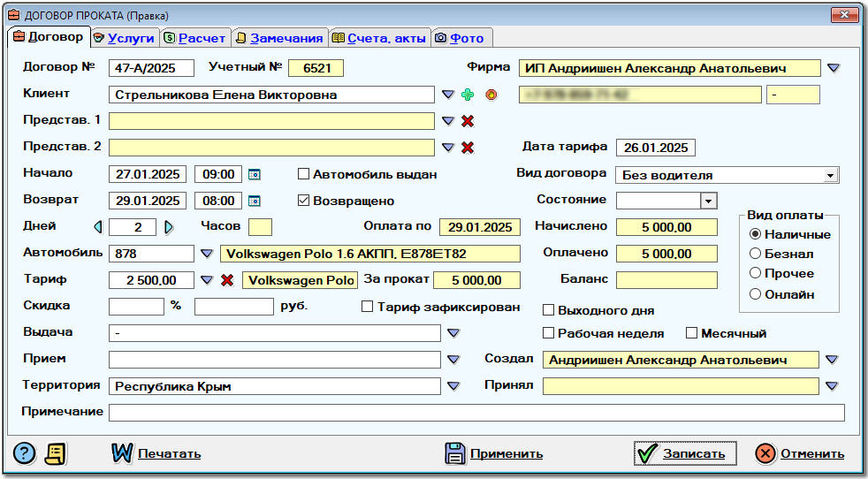
Task: Click the yellow scroll notes icon
Action: 56,454
